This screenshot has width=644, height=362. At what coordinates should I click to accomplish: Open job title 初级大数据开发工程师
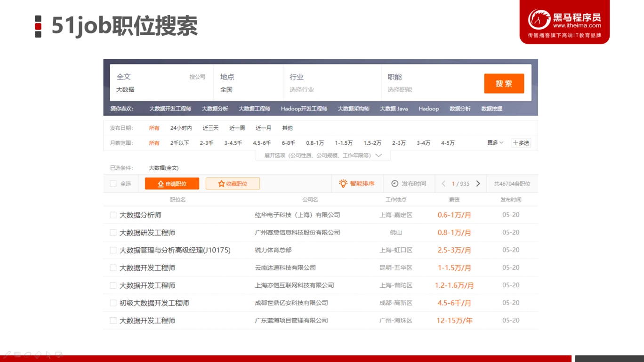pos(154,303)
